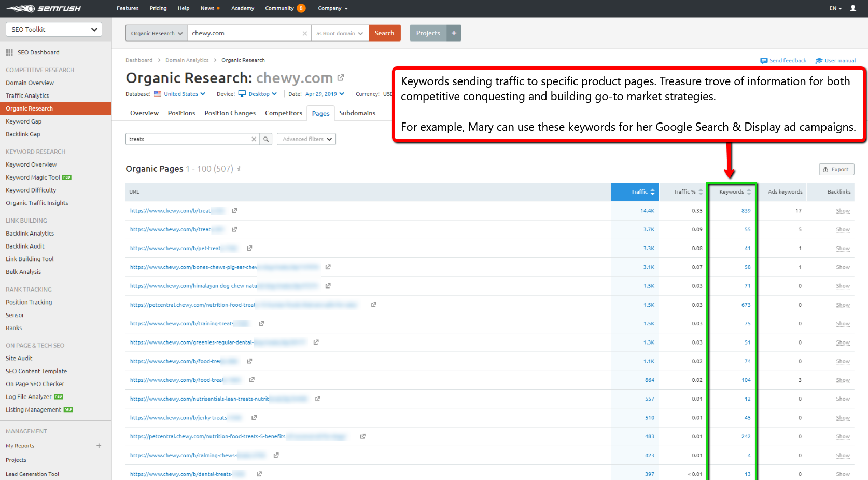
Task: Clear the treats filter text
Action: 254,139
